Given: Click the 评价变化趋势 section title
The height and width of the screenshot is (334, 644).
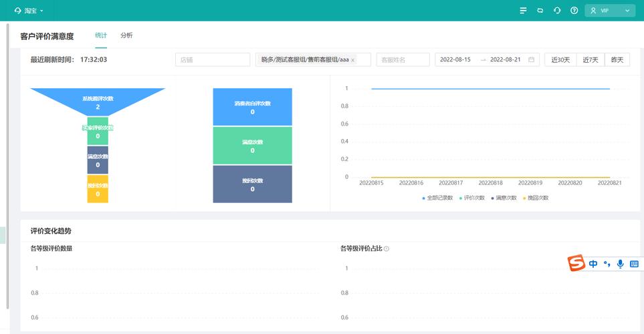Looking at the screenshot, I should pyautogui.click(x=51, y=231).
